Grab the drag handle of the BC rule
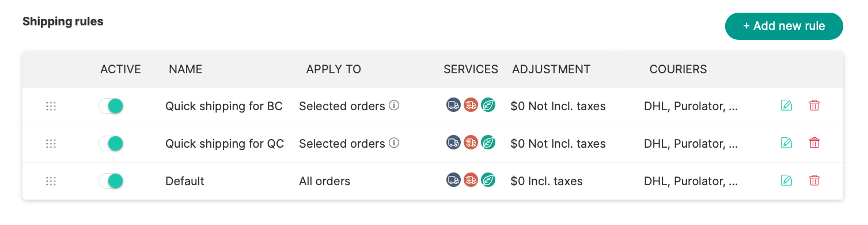Image resolution: width=868 pixels, height=225 pixels. [51, 106]
